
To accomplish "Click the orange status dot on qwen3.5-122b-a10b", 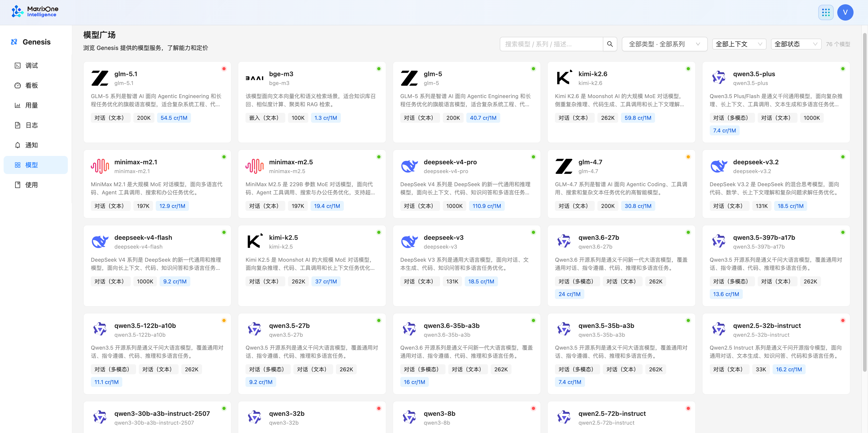I will (x=224, y=320).
